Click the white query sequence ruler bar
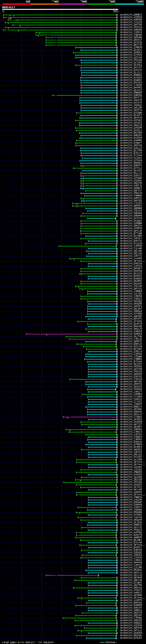Screen dimensions: 146x644 (60, 10)
